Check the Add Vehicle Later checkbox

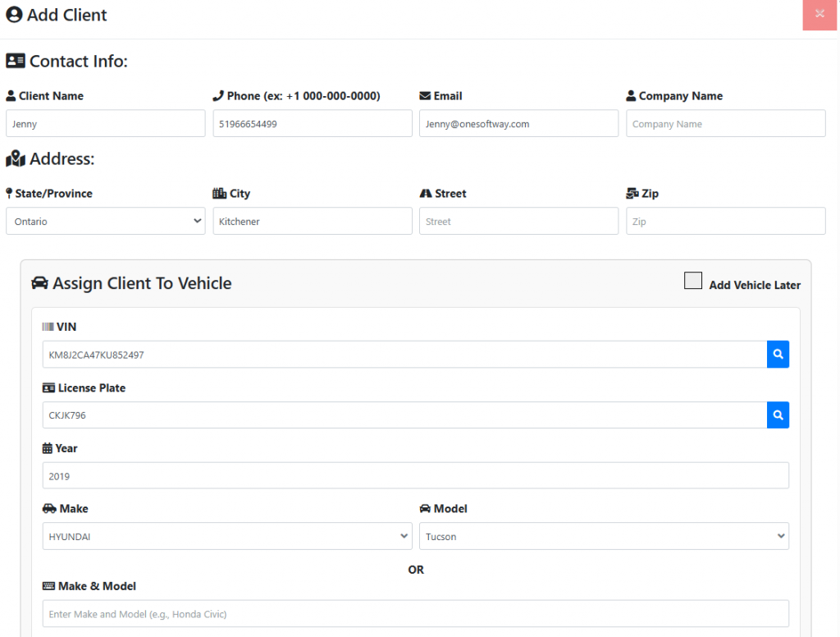693,282
